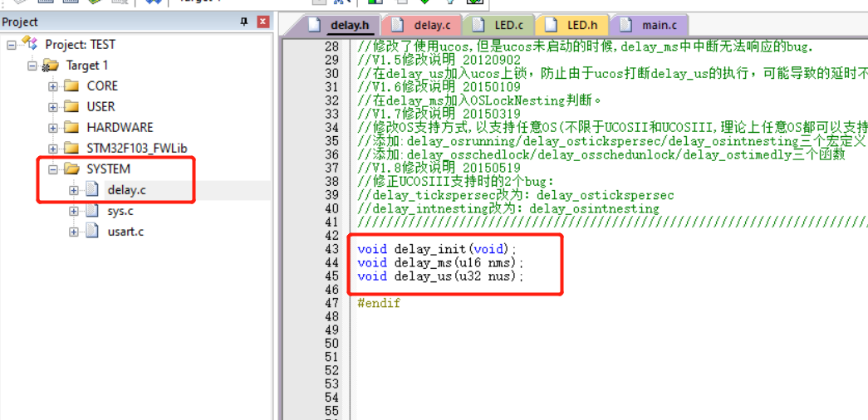The image size is (868, 420).
Task: Select sys.c in the project tree
Action: pyautogui.click(x=120, y=211)
